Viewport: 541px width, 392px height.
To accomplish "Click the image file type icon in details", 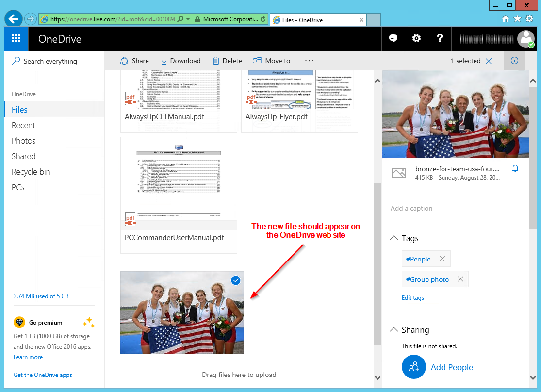I will 399,173.
